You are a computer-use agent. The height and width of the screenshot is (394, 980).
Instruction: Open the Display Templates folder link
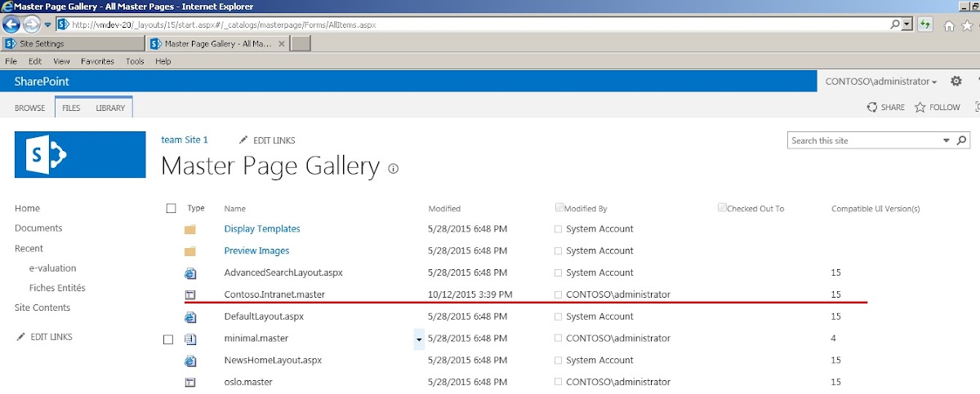pos(262,229)
